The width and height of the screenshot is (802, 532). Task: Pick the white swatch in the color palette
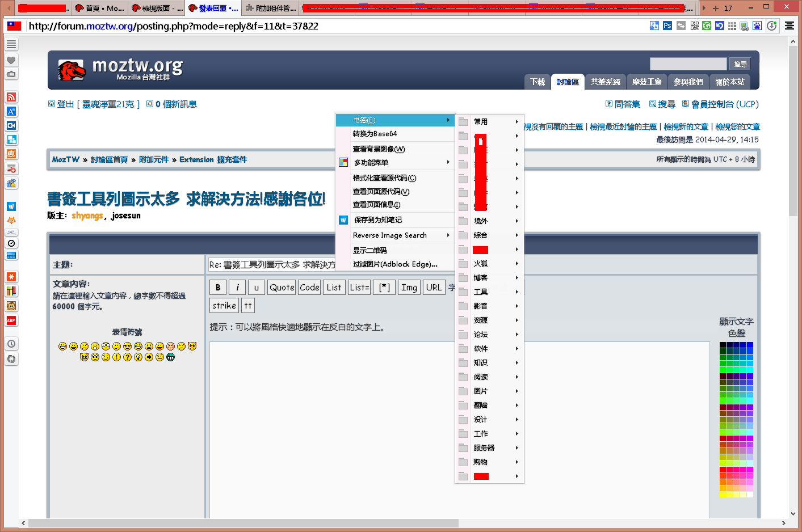click(x=750, y=495)
